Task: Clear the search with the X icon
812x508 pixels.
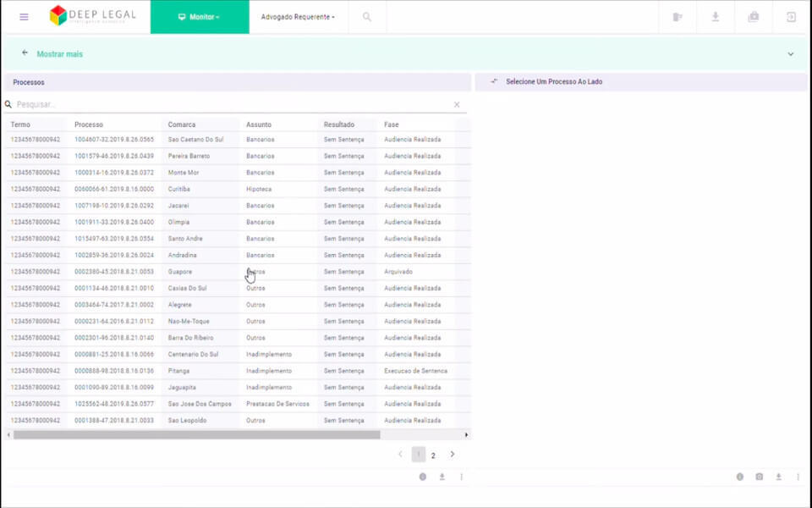Action: [x=457, y=105]
